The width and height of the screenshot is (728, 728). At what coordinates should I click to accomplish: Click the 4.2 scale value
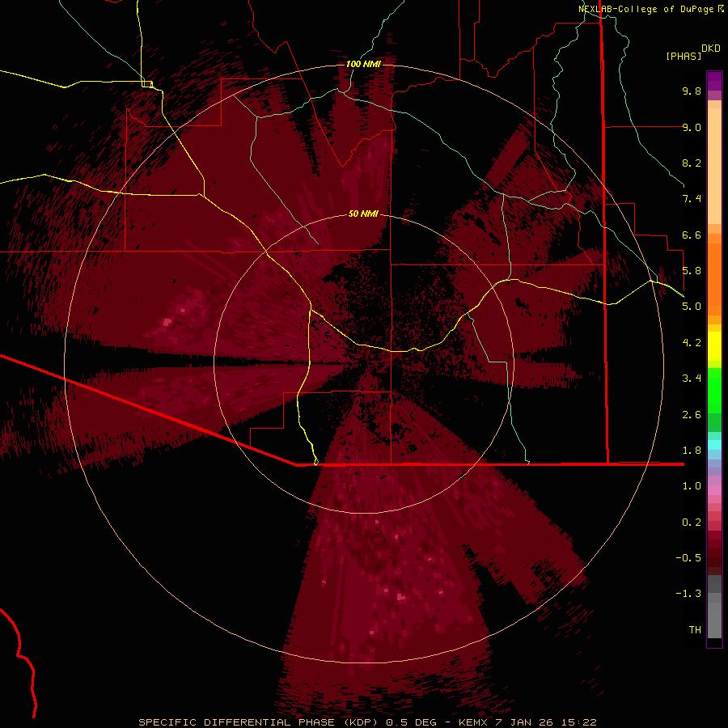point(692,342)
